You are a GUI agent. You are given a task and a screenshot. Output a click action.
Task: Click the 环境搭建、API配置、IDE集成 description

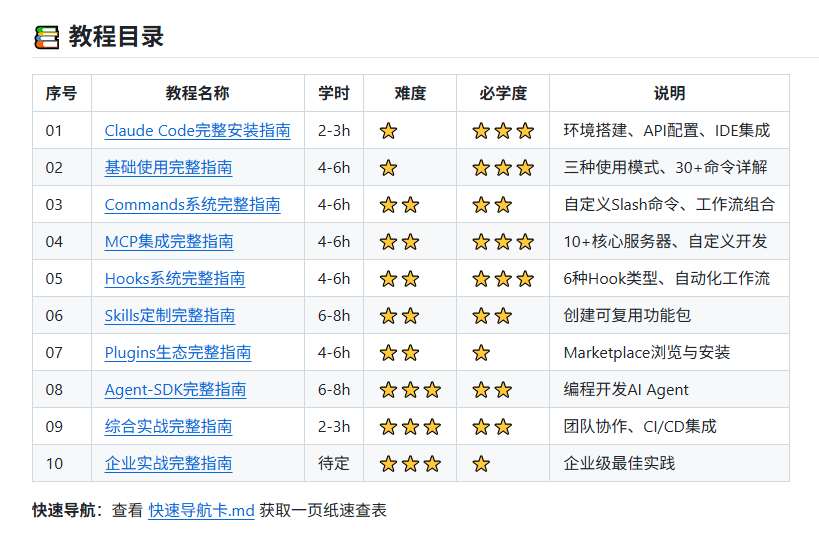(x=666, y=131)
